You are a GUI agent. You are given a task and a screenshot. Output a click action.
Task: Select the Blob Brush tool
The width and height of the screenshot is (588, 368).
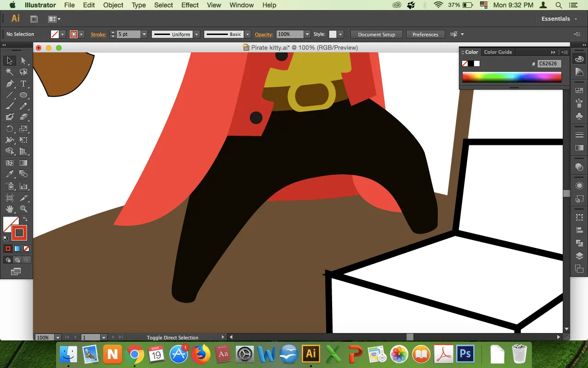pos(10,117)
